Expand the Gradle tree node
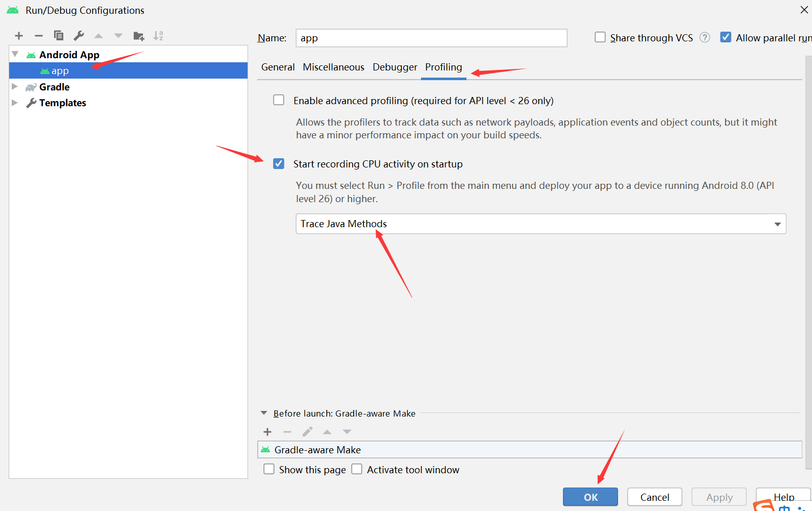Screen dimensions: 812x511 [15, 87]
